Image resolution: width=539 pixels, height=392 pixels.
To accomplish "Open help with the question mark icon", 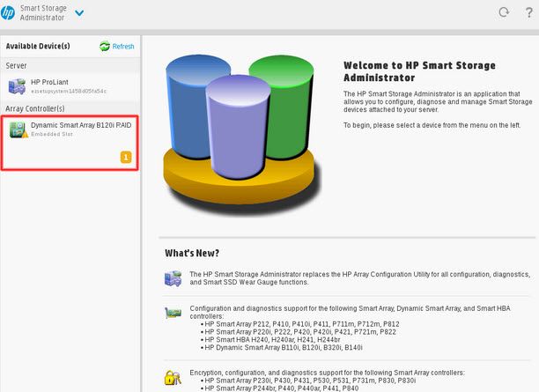I will coord(527,12).
